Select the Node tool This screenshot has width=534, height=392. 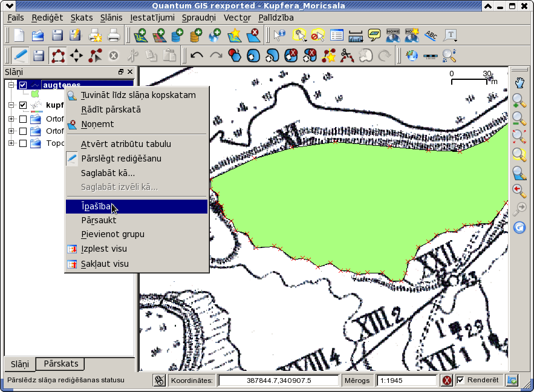95,56
